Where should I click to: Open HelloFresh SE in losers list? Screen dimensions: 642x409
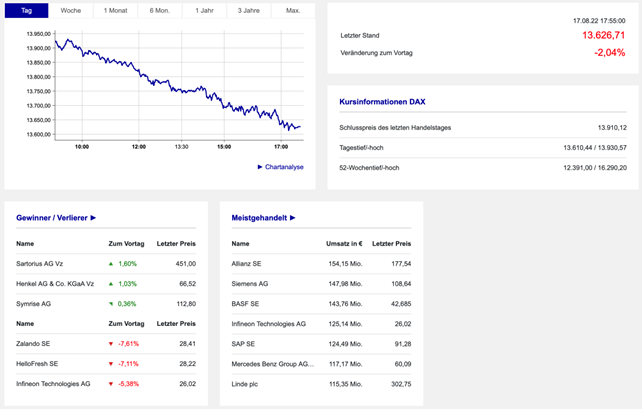pyautogui.click(x=39, y=363)
